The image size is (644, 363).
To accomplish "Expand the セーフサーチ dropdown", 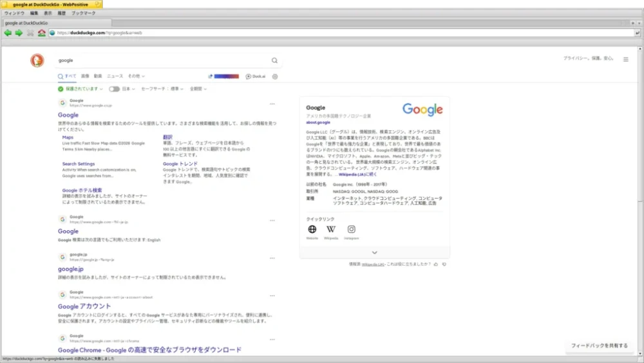I will point(162,89).
